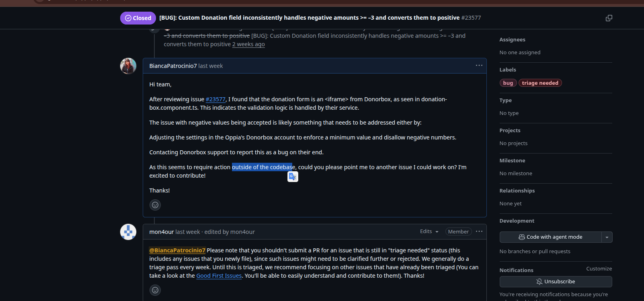
Task: Click the Closed status badge
Action: pos(138,18)
